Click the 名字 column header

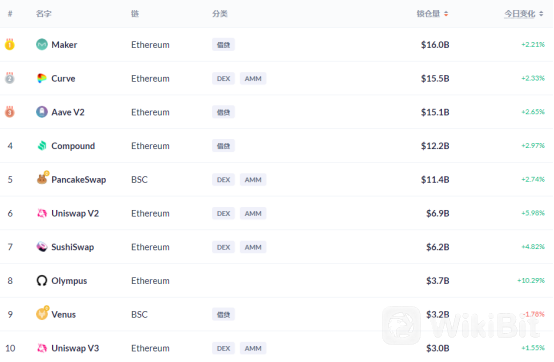[x=43, y=14]
